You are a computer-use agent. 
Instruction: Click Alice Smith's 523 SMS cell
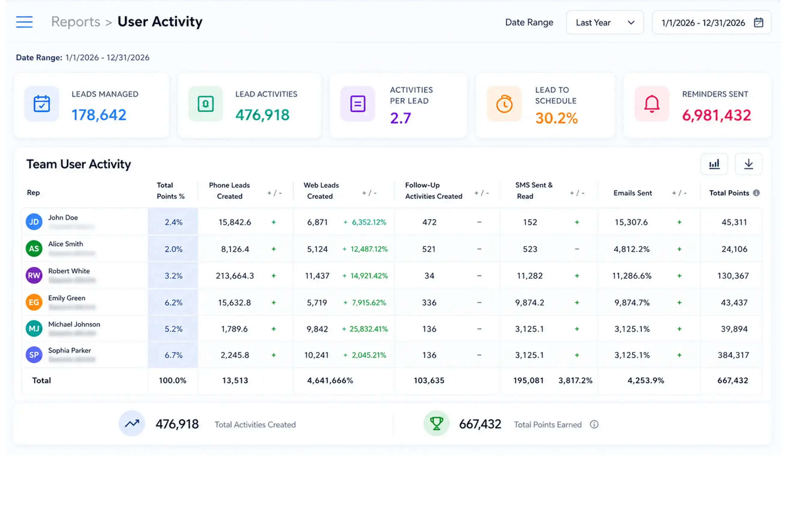coord(530,249)
